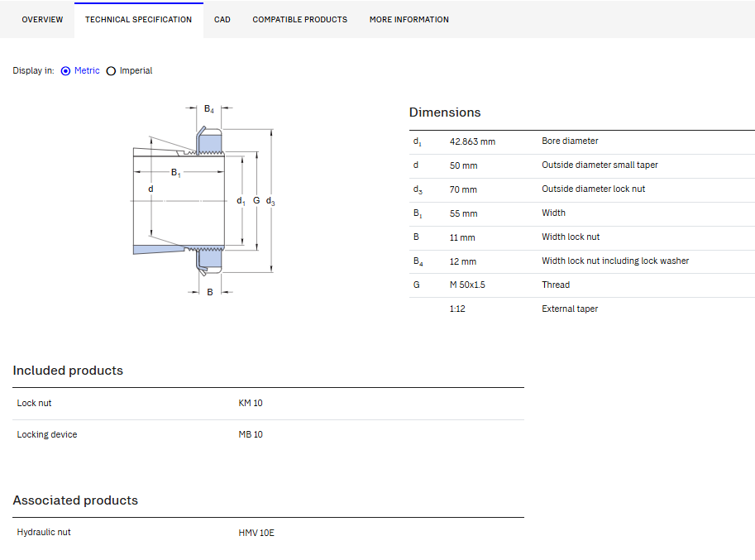The width and height of the screenshot is (755, 560).
Task: Click the '1:12' external taper value
Action: point(457,309)
